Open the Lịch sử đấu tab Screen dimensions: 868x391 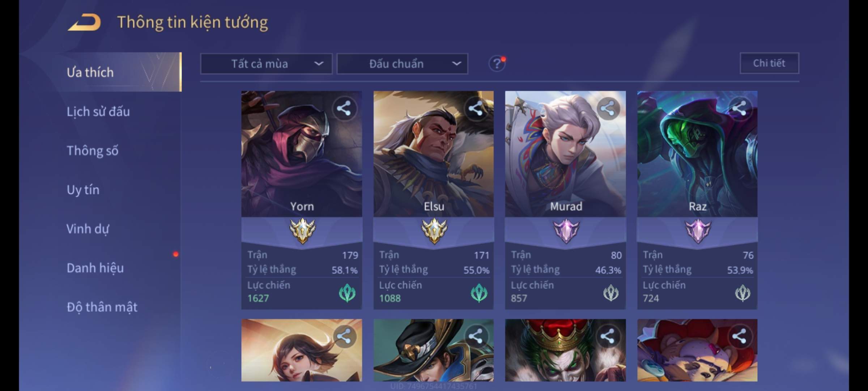98,112
